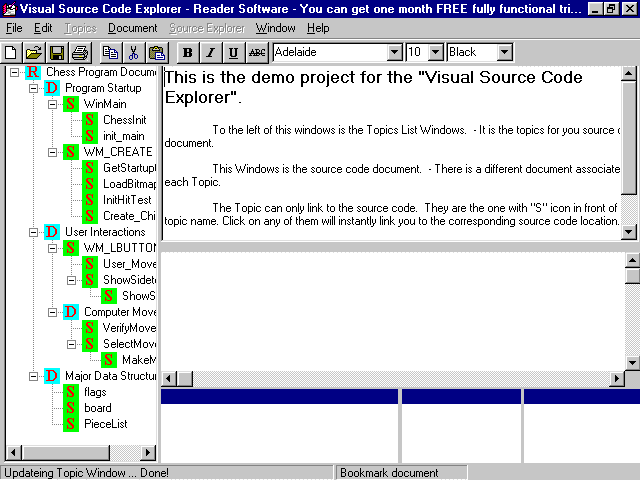640x480 pixels.
Task: Click the Copy toolbar icon
Action: point(110,52)
